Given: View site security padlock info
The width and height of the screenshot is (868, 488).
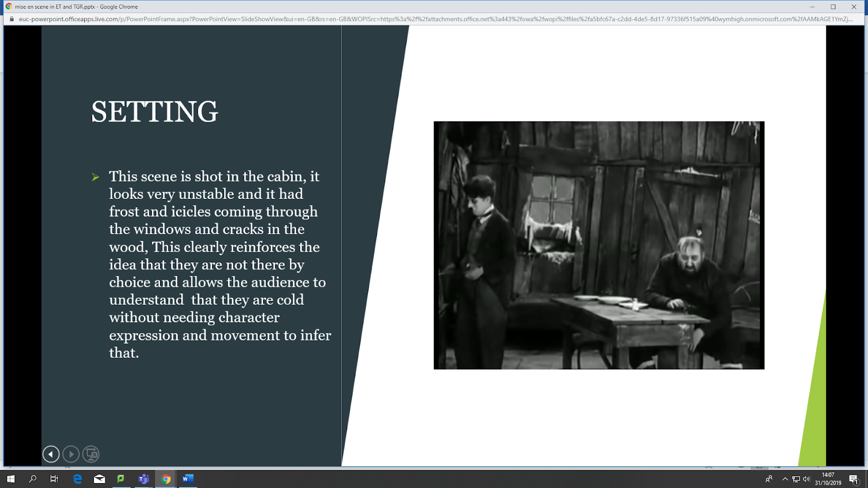Looking at the screenshot, I should (11, 19).
